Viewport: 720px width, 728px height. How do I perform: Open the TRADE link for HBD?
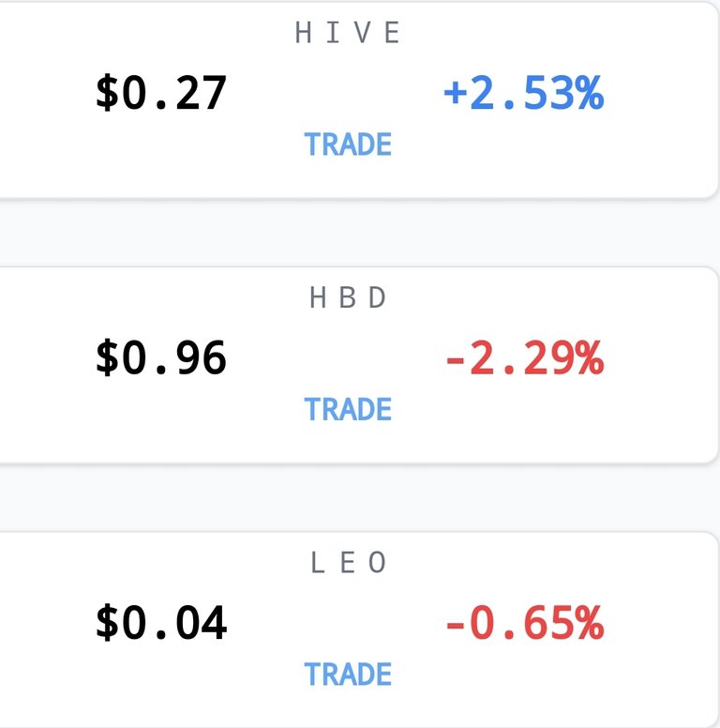pos(348,409)
